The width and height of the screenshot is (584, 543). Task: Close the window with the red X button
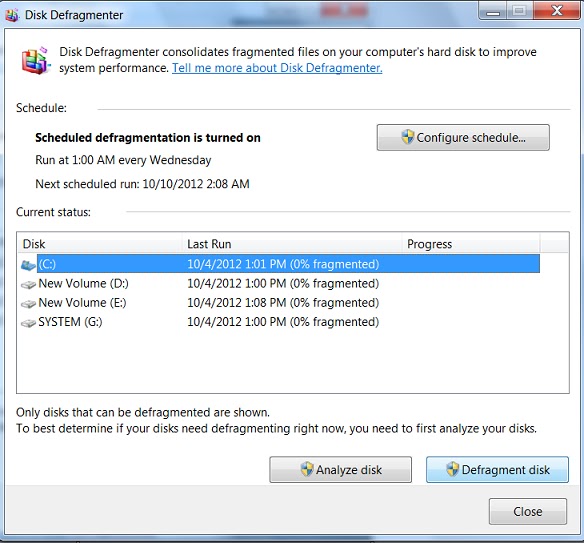click(x=557, y=10)
